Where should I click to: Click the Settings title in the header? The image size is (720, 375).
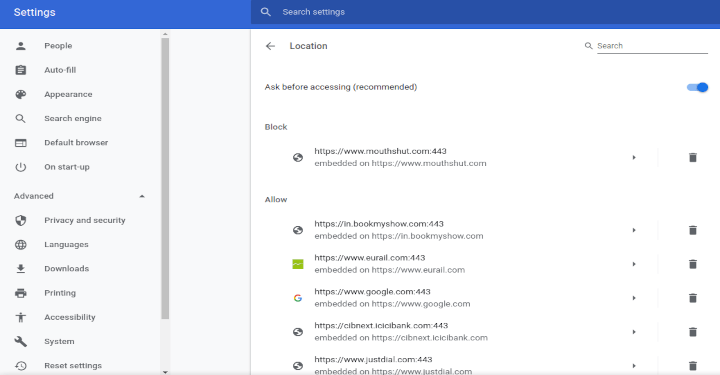click(x=34, y=12)
